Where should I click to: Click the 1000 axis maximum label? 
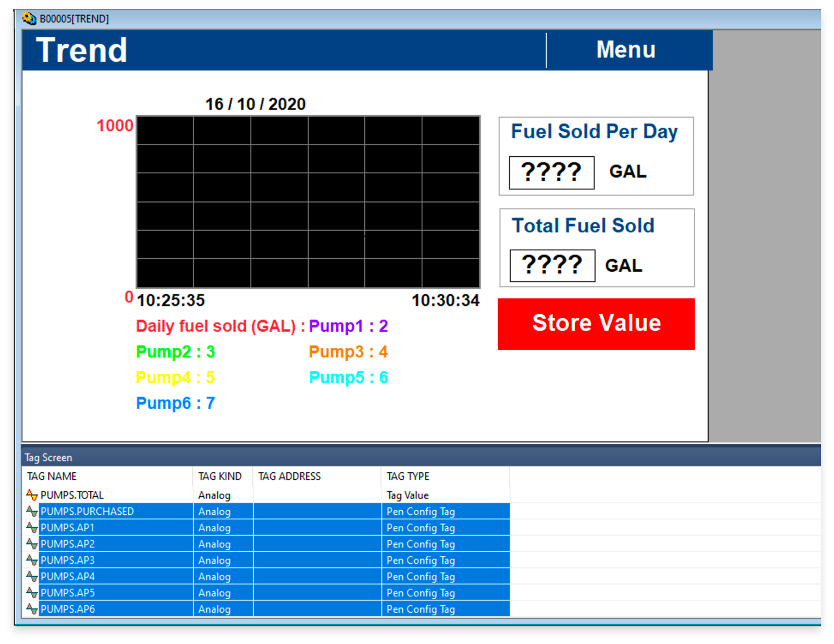click(115, 126)
